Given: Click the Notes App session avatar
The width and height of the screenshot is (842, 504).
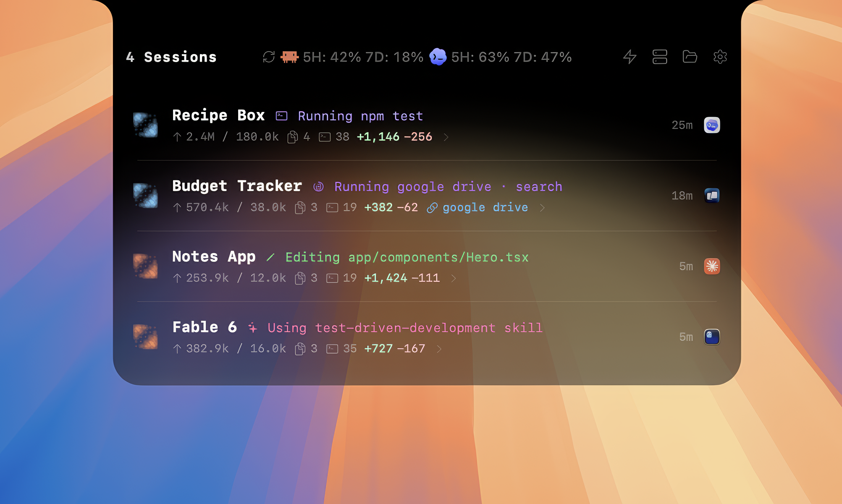Looking at the screenshot, I should pos(145,266).
